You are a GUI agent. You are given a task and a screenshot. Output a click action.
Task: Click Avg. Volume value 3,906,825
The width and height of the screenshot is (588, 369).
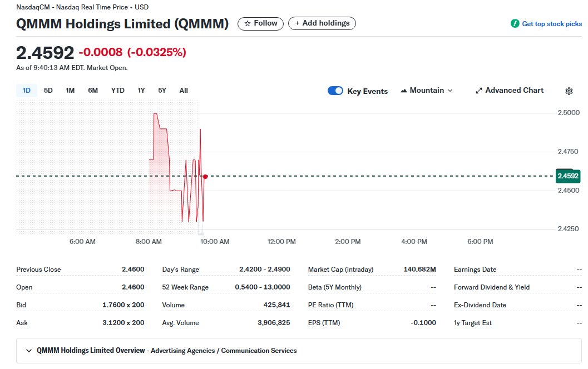pos(274,323)
